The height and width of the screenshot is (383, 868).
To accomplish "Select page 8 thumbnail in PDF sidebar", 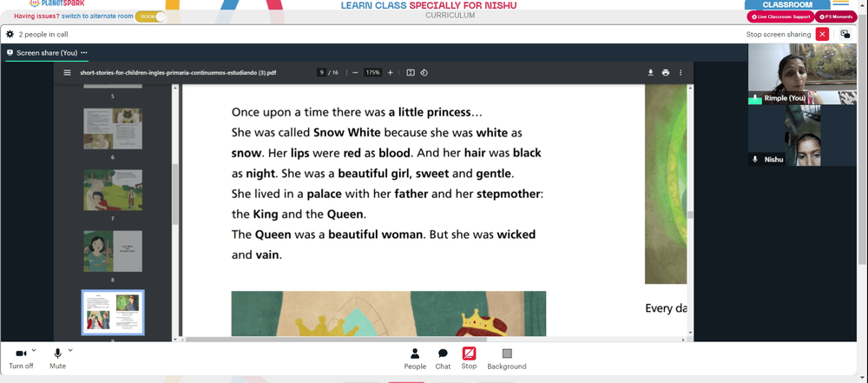I will pos(113,251).
